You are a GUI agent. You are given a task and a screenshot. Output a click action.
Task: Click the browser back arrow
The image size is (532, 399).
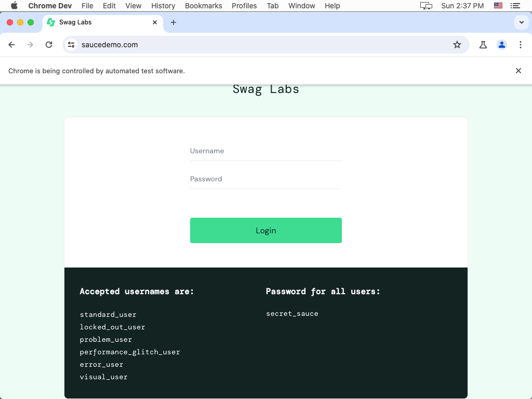[11, 45]
